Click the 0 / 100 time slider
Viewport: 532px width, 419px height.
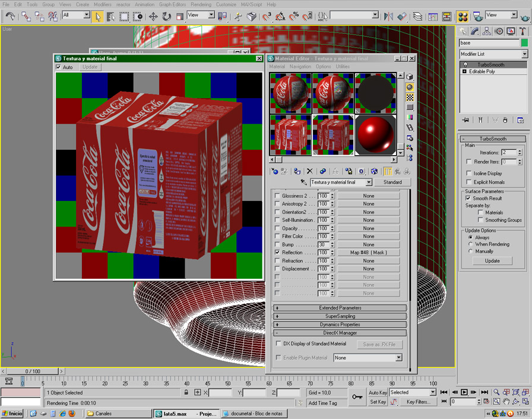coord(33,371)
